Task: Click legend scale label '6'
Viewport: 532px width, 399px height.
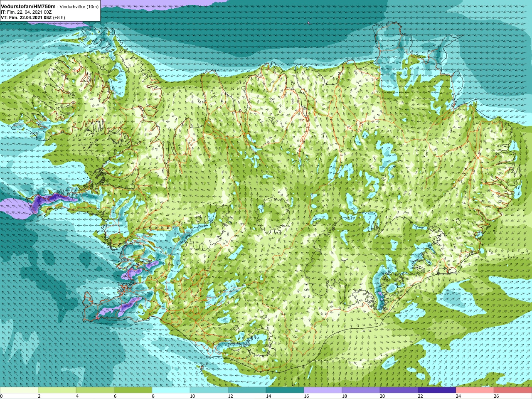Action: pyautogui.click(x=115, y=396)
